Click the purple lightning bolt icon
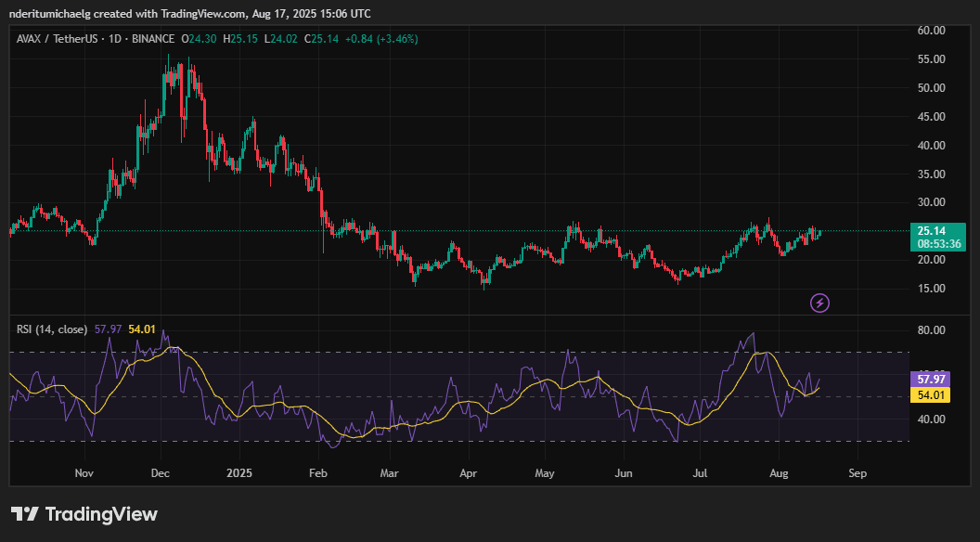 pos(819,303)
